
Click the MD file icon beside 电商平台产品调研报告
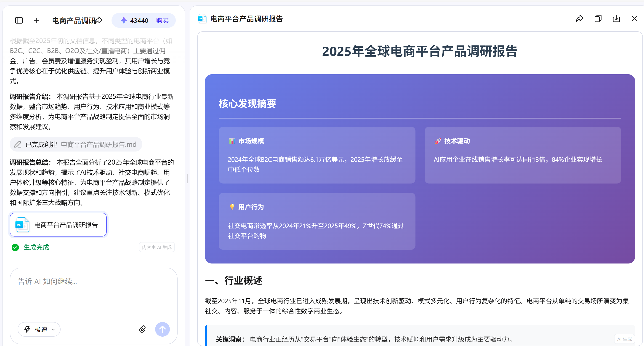pos(202,19)
